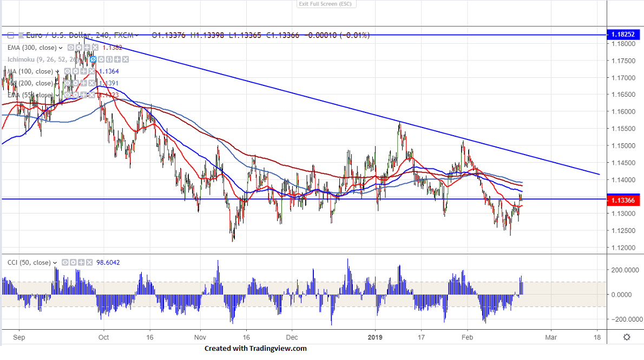Screen dimensions: 644x360
Task: Expand the MA (100, close) dropdown arrow
Action: coord(57,72)
